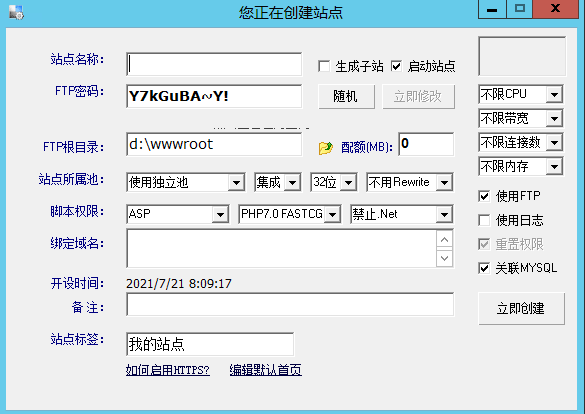
Task: Open the 不用Rewrite dropdown
Action: [x=410, y=182]
